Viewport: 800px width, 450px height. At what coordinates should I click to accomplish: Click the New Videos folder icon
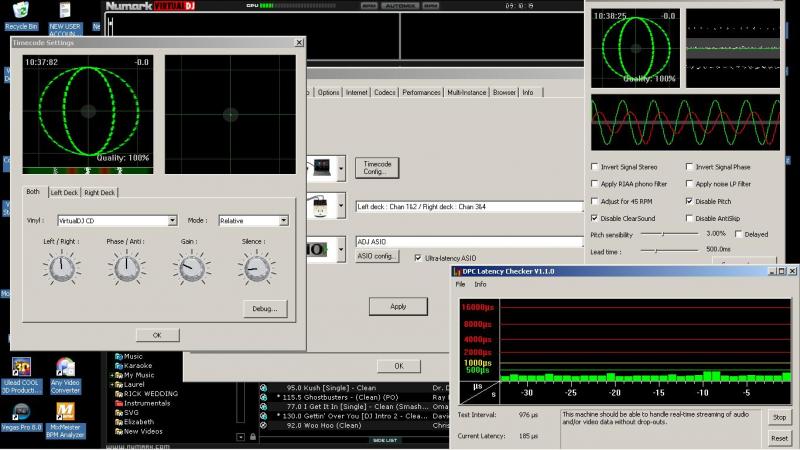[119, 431]
